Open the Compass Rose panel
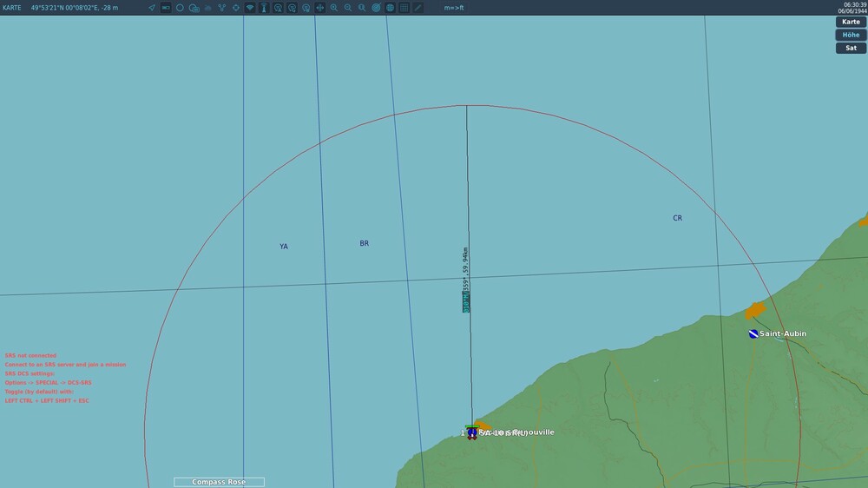The width and height of the screenshot is (868, 488). pos(219,482)
